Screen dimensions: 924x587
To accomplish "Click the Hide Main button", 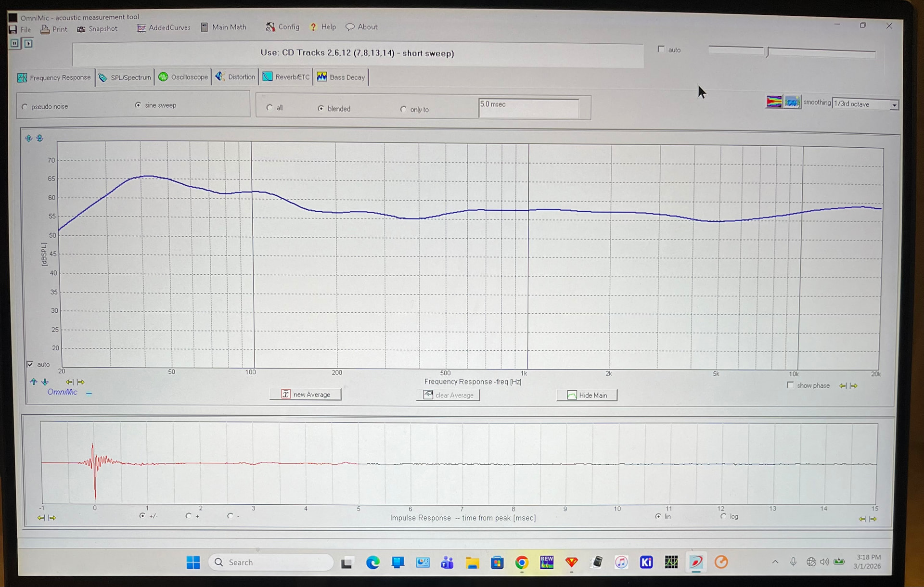I will [587, 396].
